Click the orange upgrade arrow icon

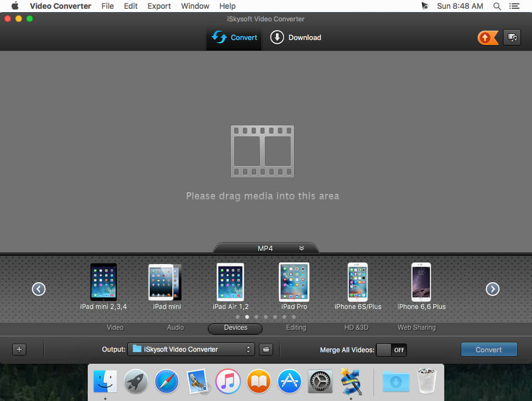(488, 38)
